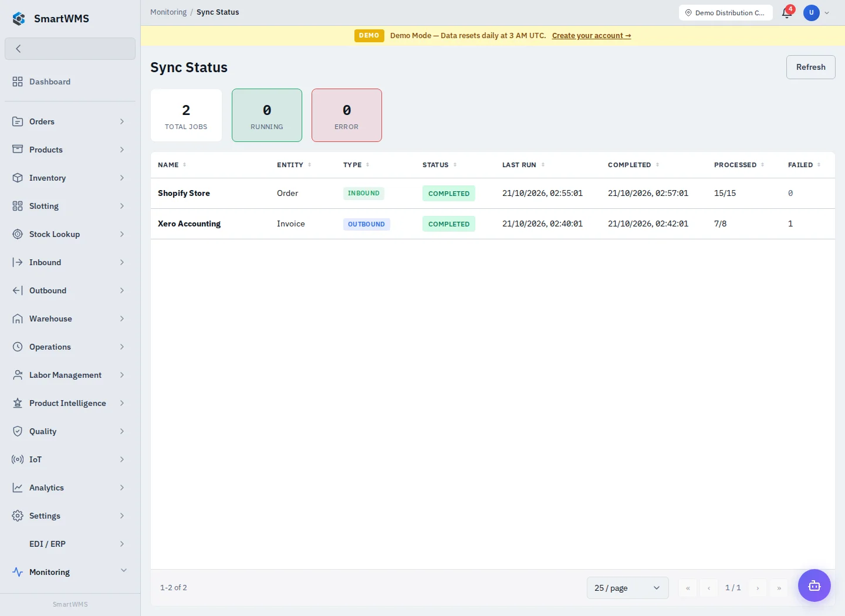This screenshot has width=845, height=616.
Task: Select EDI / ERP in the sidebar
Action: (x=70, y=544)
